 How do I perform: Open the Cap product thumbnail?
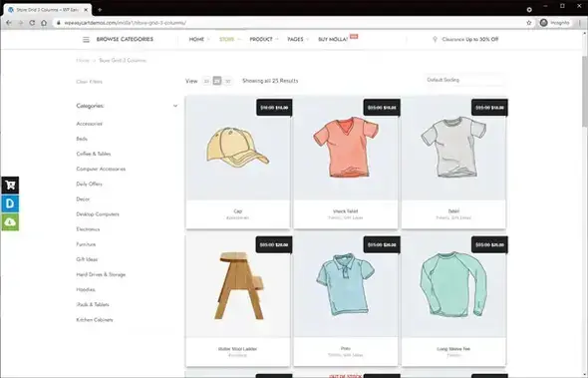tap(238, 149)
